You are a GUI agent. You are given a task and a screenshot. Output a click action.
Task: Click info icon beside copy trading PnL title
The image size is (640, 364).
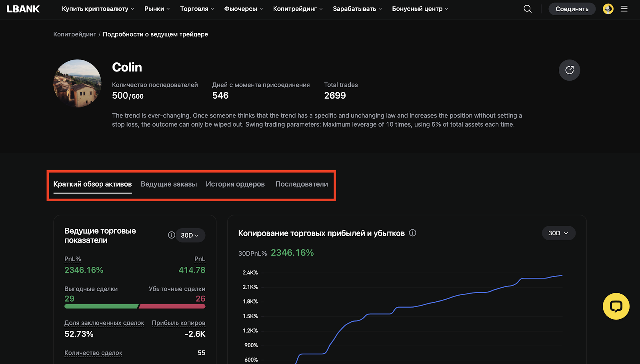(x=412, y=233)
